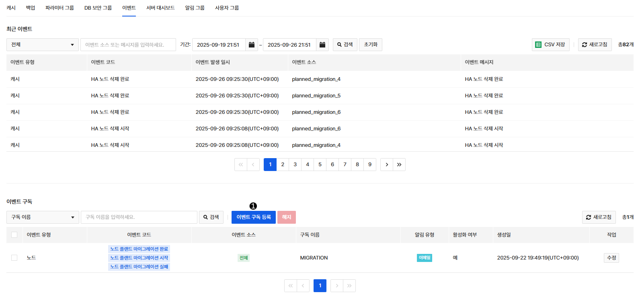The height and width of the screenshot is (305, 644).
Task: Go to page 5 of recent events
Action: click(x=320, y=165)
